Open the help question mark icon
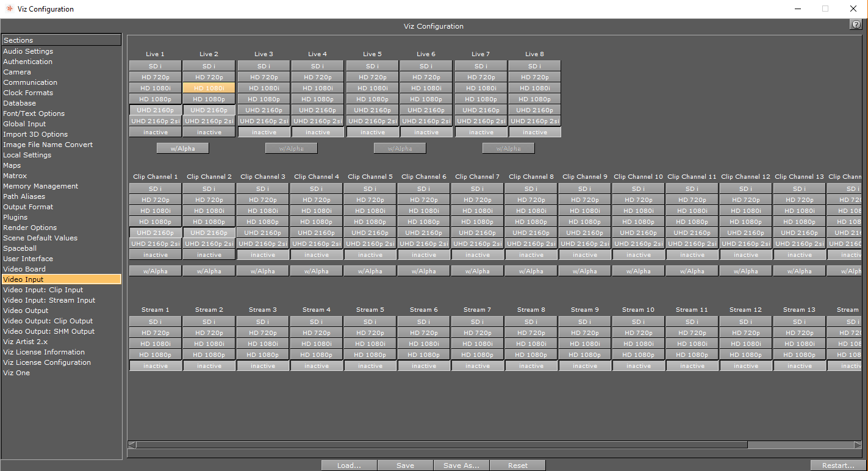868x471 pixels. click(855, 24)
